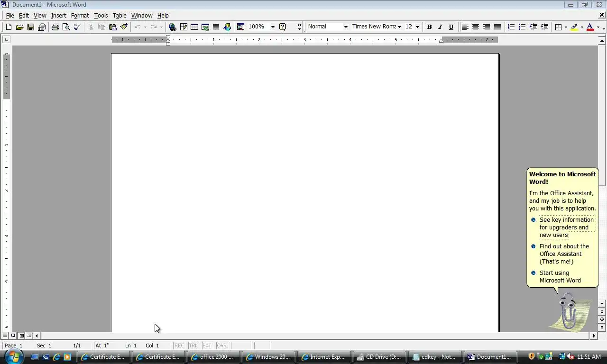Apply numbered list formatting
Image resolution: width=607 pixels, height=364 pixels.
(511, 27)
